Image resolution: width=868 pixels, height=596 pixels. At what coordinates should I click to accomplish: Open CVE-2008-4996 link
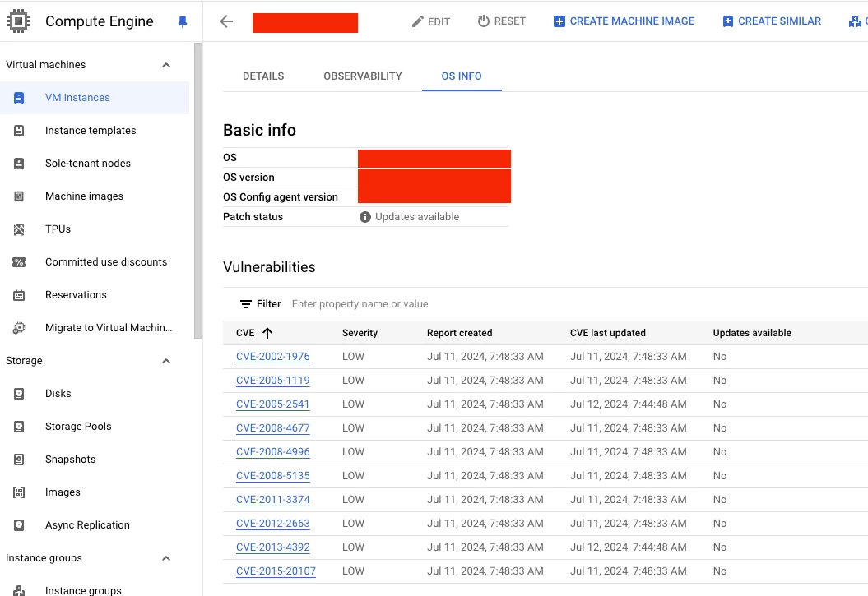point(273,451)
